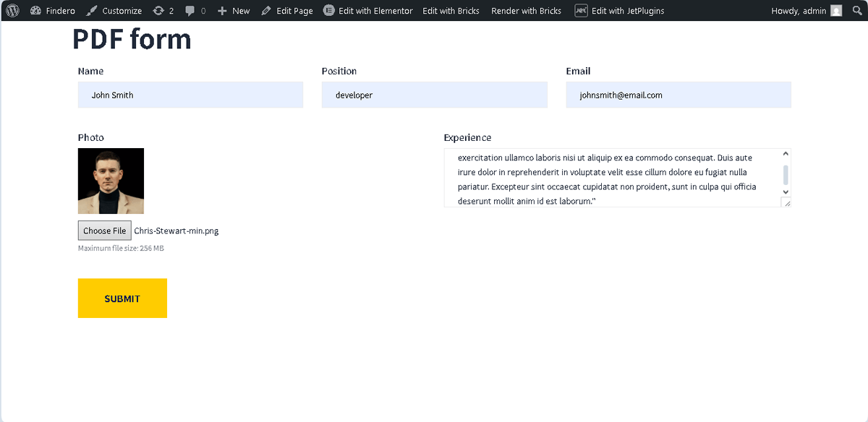Viewport: 868px width, 422px height.
Task: Open the Findero site dashboard icon
Action: 35,10
